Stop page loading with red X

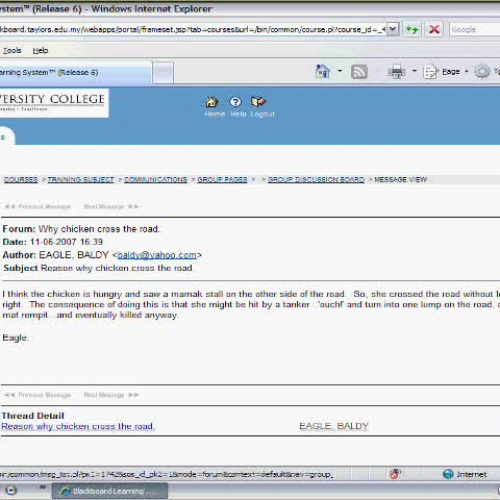[434, 30]
